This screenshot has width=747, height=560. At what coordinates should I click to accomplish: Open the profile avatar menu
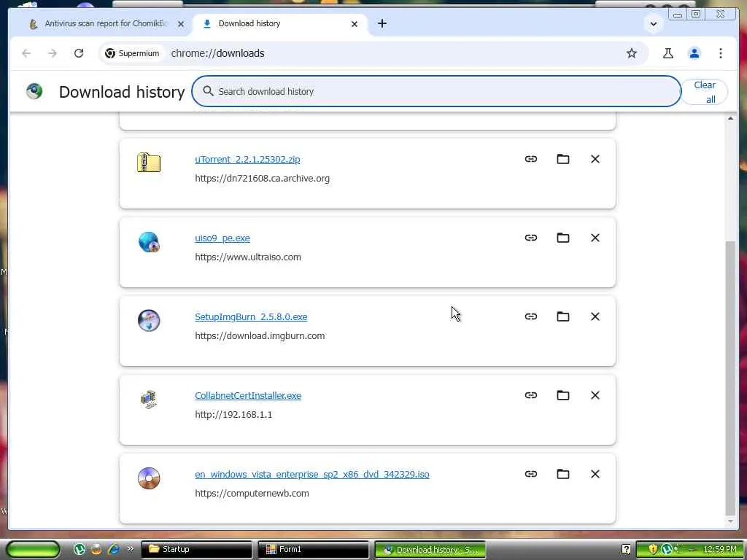pos(694,53)
